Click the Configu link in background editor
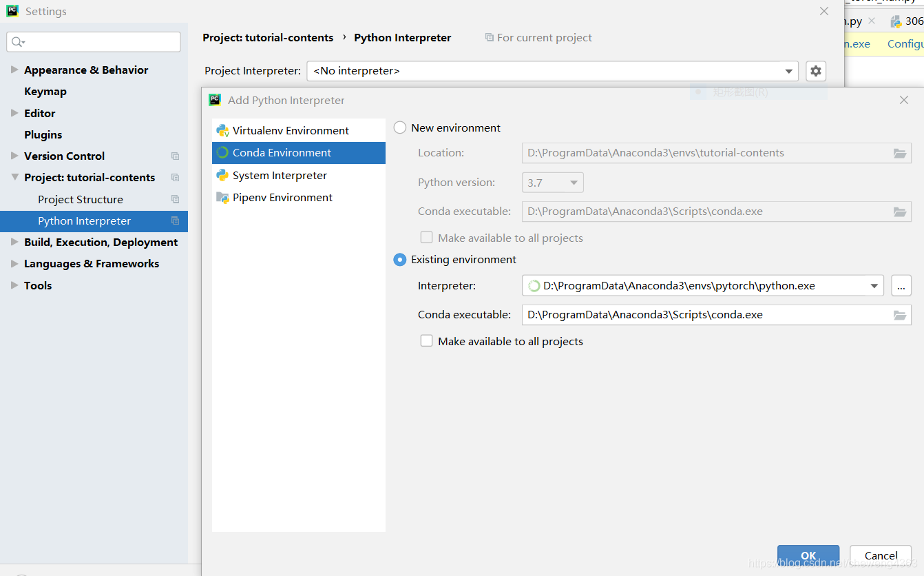The width and height of the screenshot is (924, 576). (x=905, y=43)
